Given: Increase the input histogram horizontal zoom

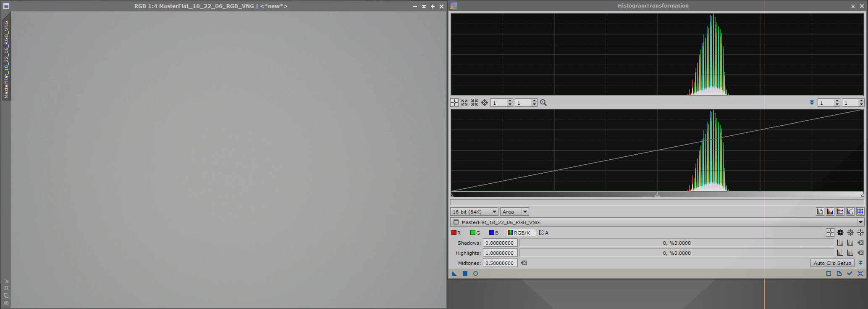Looking at the screenshot, I should tap(510, 101).
